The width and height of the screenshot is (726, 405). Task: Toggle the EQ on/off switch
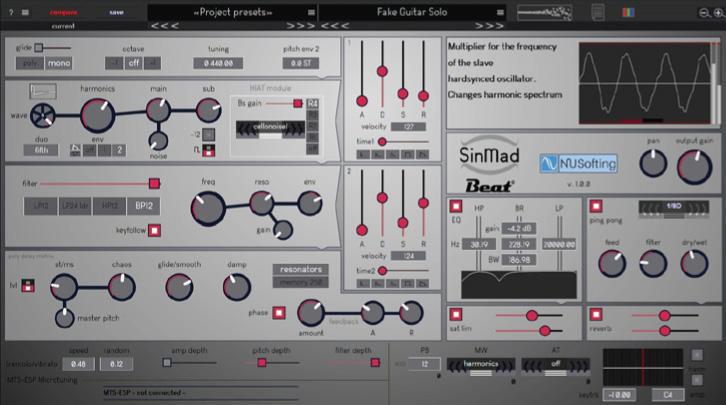456,206
